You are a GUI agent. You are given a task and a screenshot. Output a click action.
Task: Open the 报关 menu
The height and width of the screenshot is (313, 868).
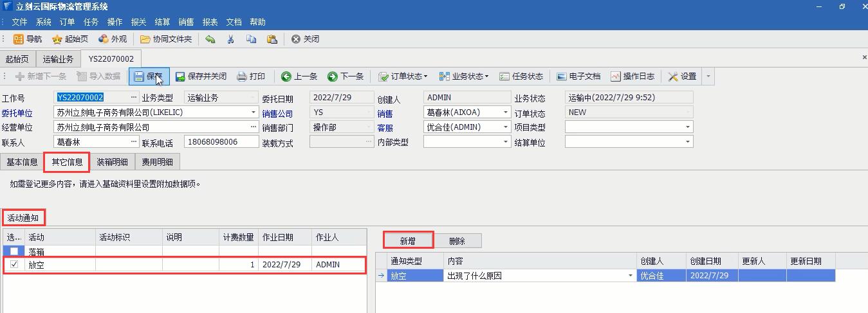(139, 22)
